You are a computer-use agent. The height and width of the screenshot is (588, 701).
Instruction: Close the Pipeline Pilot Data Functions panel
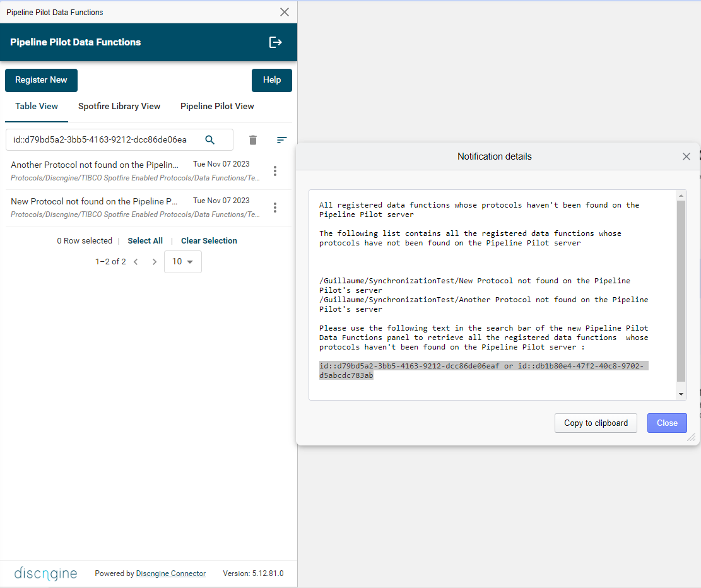click(285, 12)
